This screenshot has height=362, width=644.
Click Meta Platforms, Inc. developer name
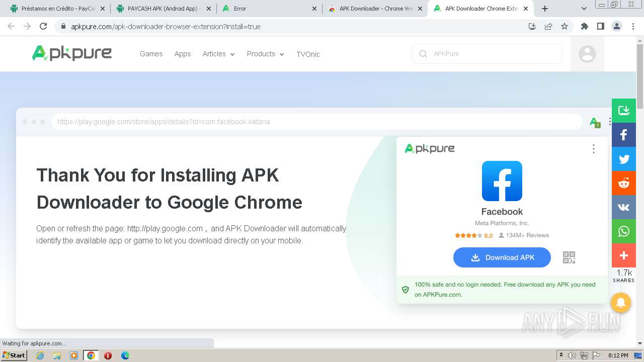tap(502, 223)
